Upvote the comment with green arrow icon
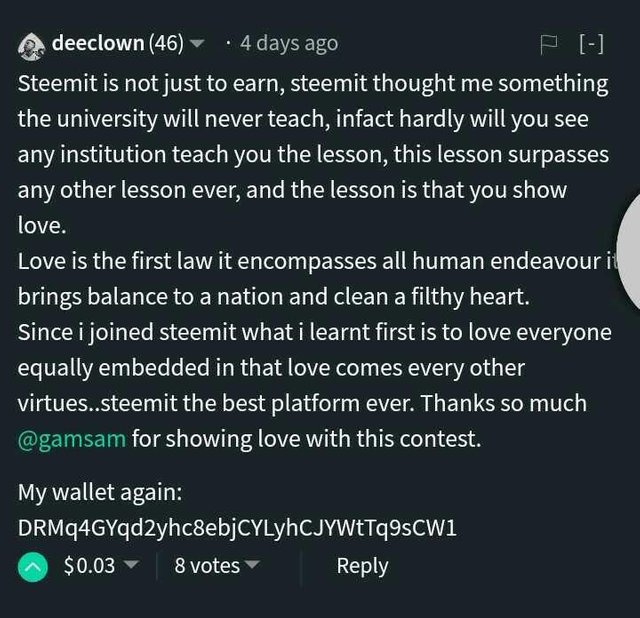Screen dimensions: 640x618 pyautogui.click(x=33, y=567)
